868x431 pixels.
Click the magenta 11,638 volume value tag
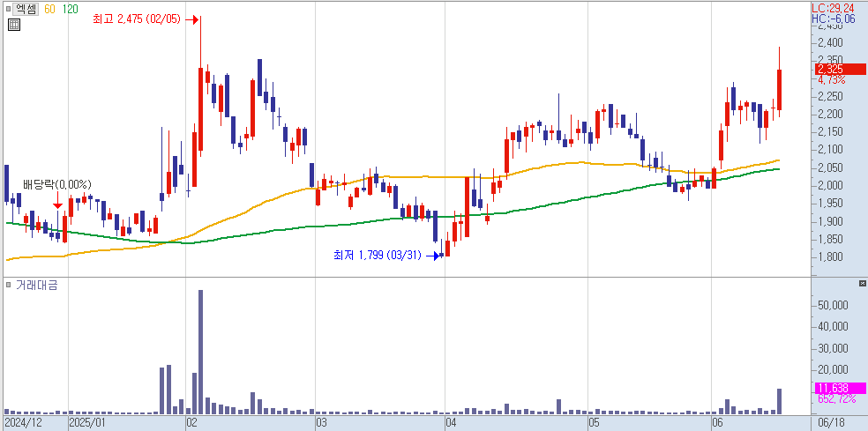(841, 389)
